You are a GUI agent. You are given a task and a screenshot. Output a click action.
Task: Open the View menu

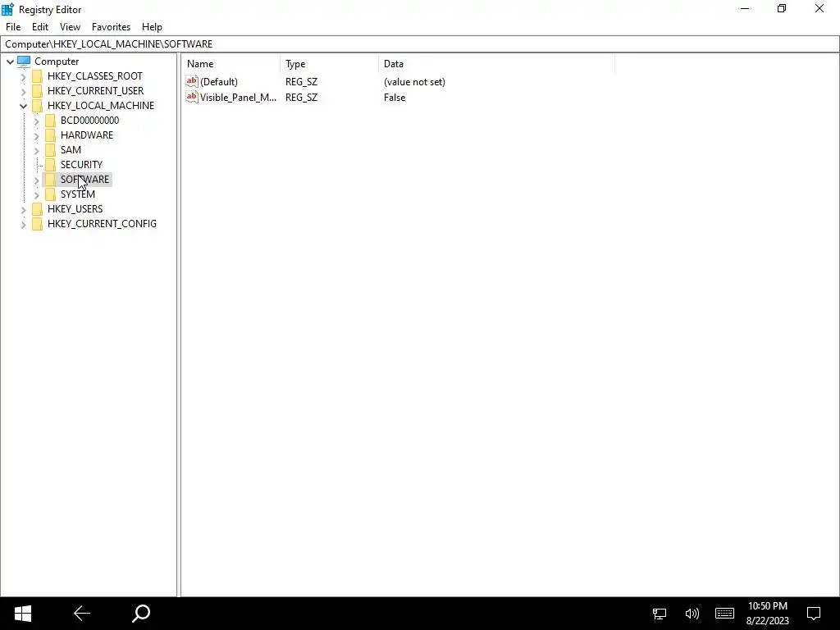[70, 27]
